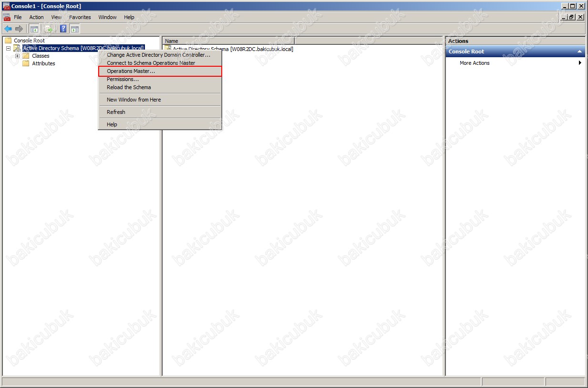Image resolution: width=588 pixels, height=388 pixels.
Task: Select Help in the context menu
Action: [x=160, y=124]
